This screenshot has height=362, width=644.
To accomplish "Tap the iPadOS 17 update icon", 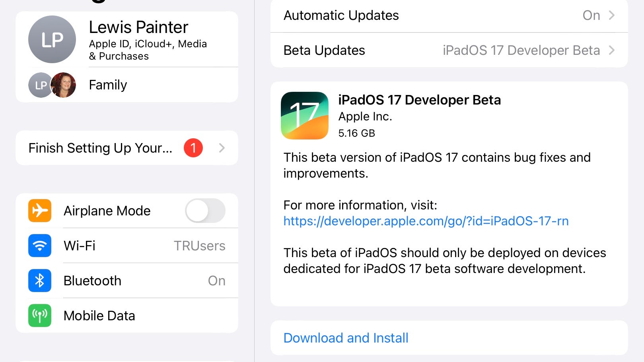I will 305,116.
